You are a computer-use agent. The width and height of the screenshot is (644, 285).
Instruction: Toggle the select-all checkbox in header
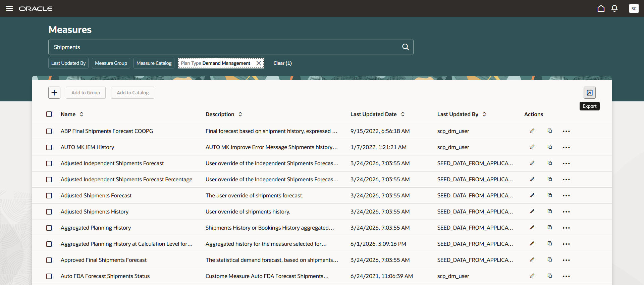point(49,114)
